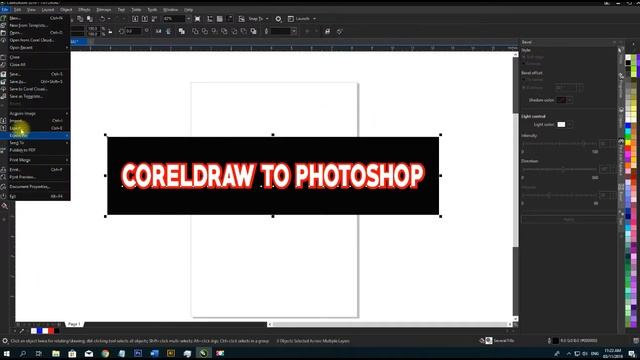This screenshot has height=360, width=640.
Task: Click the Weld shaping icon
Action: click(x=195, y=31)
